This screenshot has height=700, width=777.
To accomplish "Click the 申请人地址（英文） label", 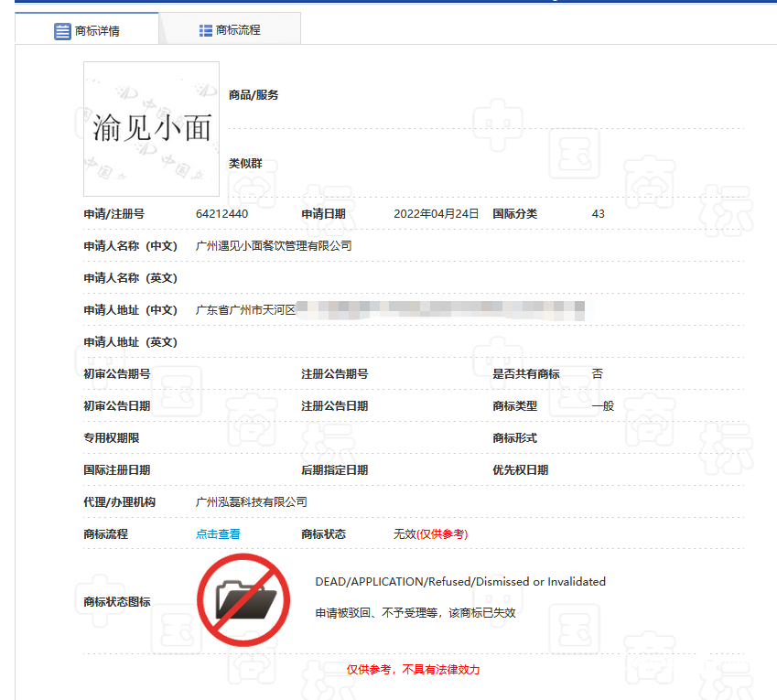I will [130, 342].
